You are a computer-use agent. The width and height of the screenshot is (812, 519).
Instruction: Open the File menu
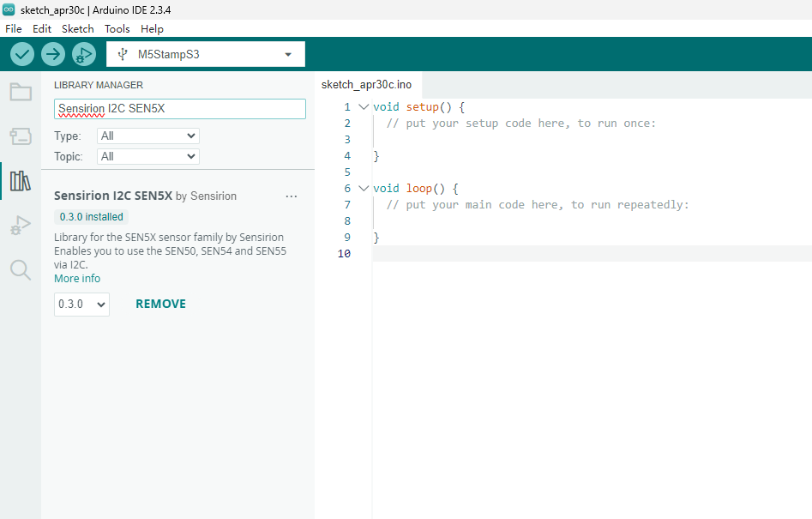point(14,29)
